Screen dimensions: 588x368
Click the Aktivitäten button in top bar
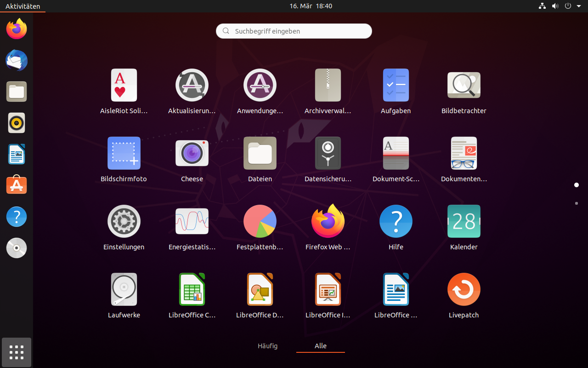pos(23,6)
